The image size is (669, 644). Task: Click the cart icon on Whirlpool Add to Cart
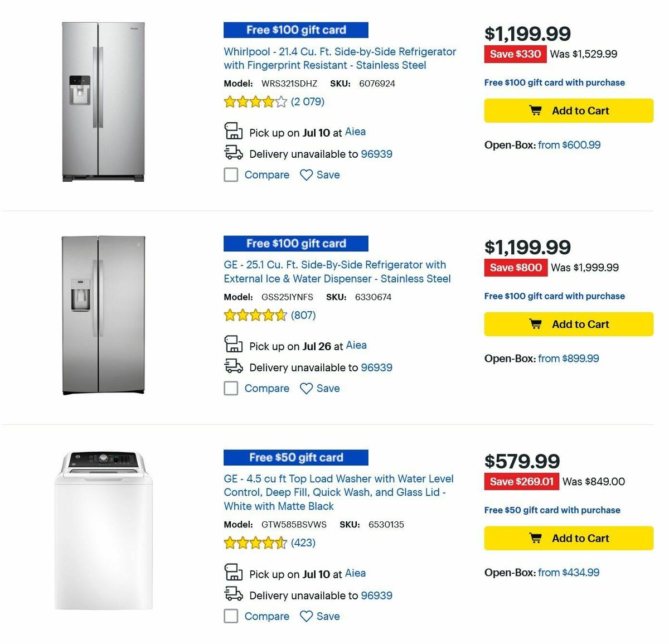click(x=535, y=110)
